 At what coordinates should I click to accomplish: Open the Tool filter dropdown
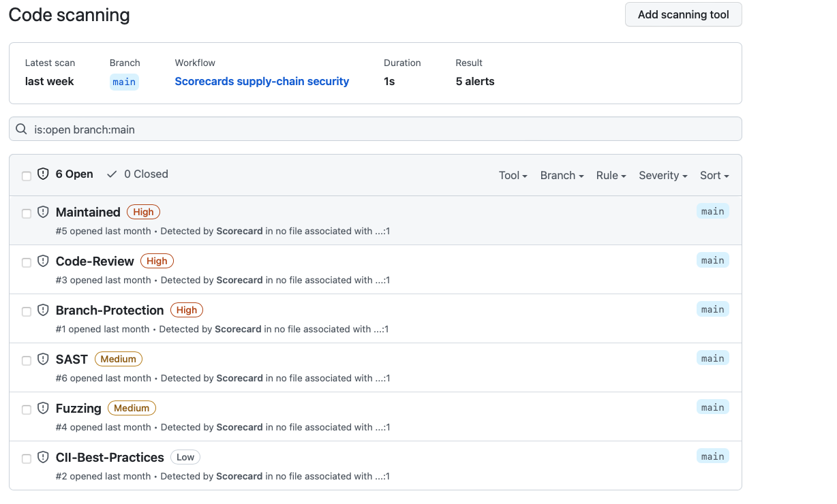click(x=513, y=176)
